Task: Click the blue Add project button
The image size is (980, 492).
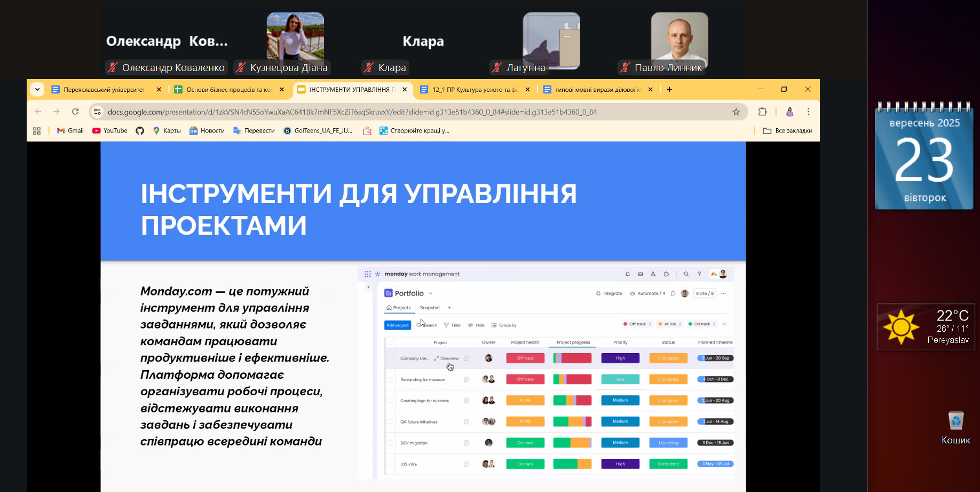Action: click(x=397, y=325)
